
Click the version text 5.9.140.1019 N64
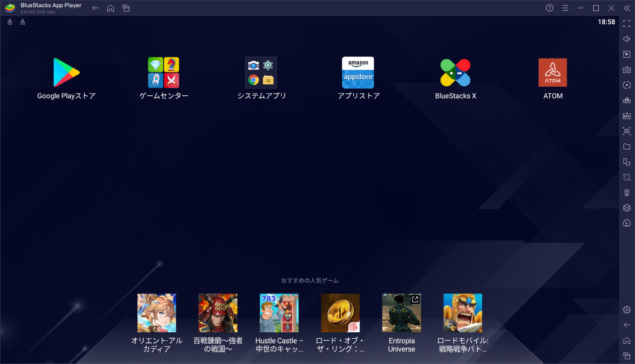[38, 12]
